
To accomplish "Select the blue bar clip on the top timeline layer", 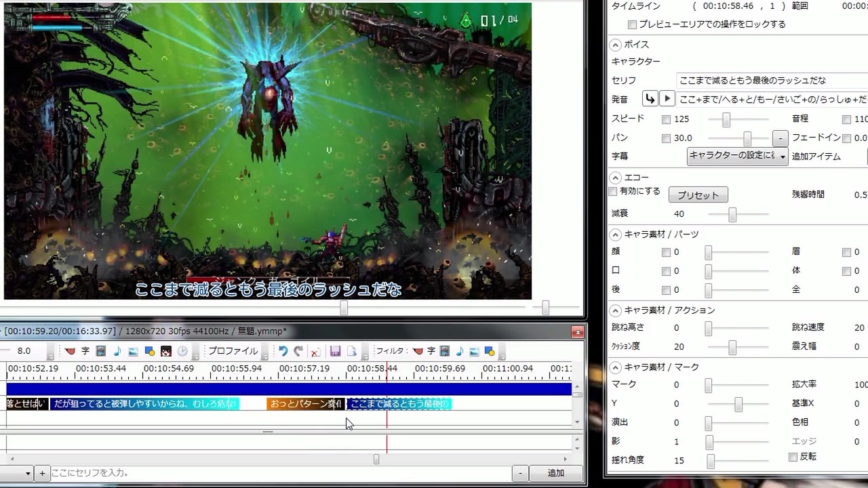I will (x=289, y=389).
